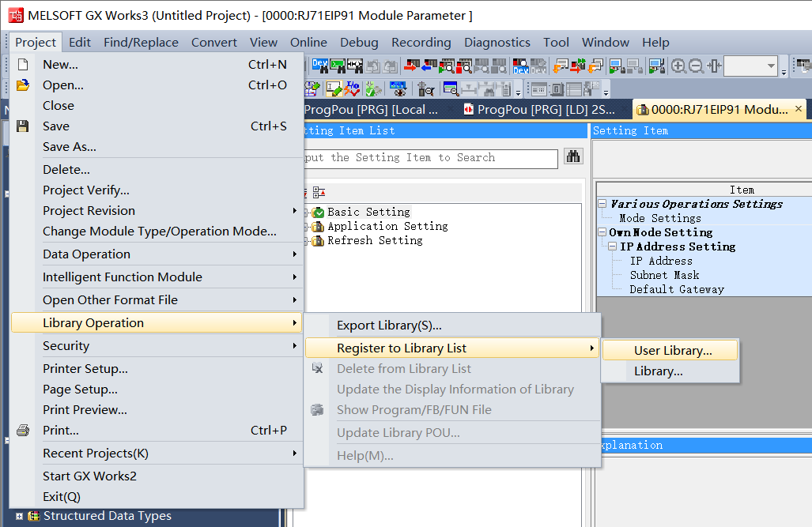Screen dimensions: 812x527
Task: Click the Print icon in the Project menu
Action: [23, 431]
